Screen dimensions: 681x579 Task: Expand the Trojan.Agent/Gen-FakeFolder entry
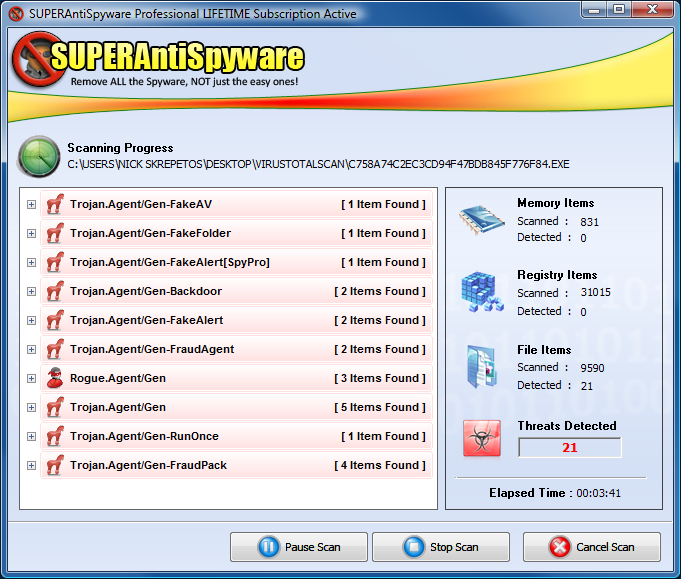[31, 234]
